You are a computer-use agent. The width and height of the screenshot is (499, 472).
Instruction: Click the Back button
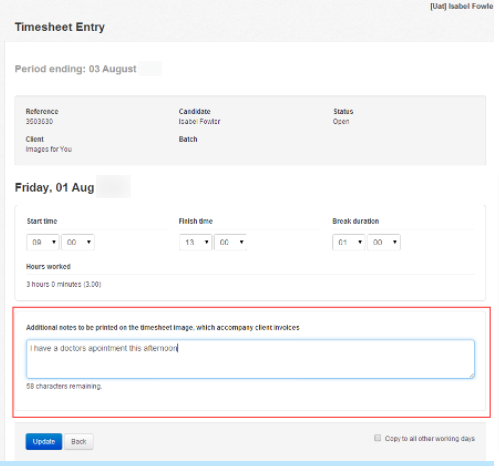tap(79, 442)
